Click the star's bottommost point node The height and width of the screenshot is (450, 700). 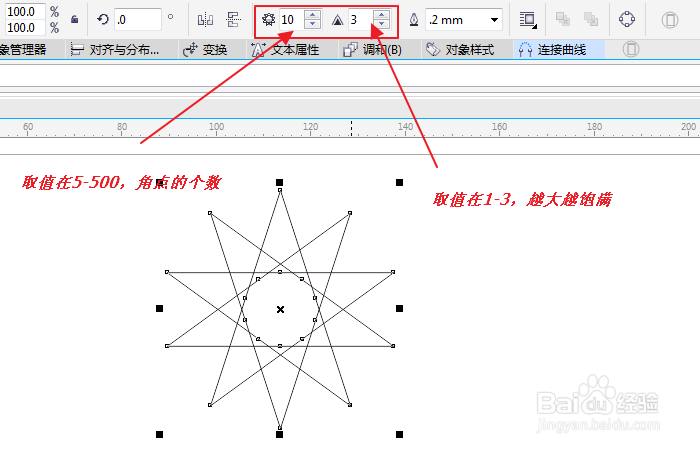coord(280,428)
